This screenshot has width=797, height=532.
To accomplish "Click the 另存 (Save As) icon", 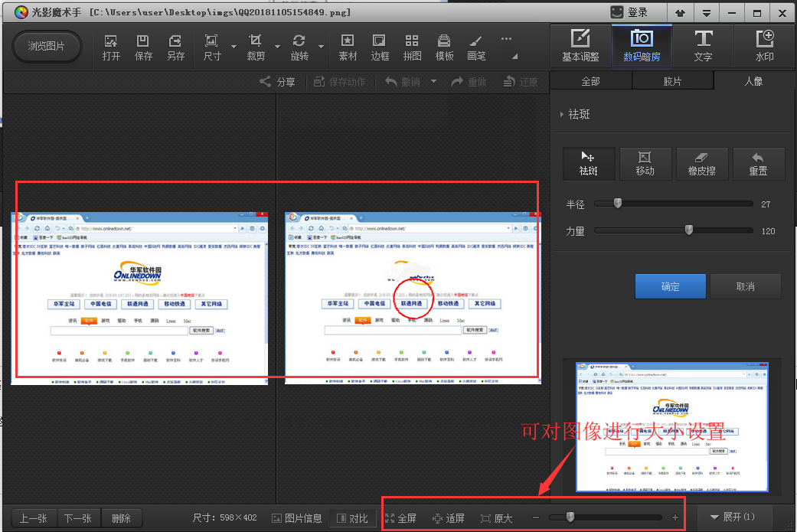I will [175, 47].
